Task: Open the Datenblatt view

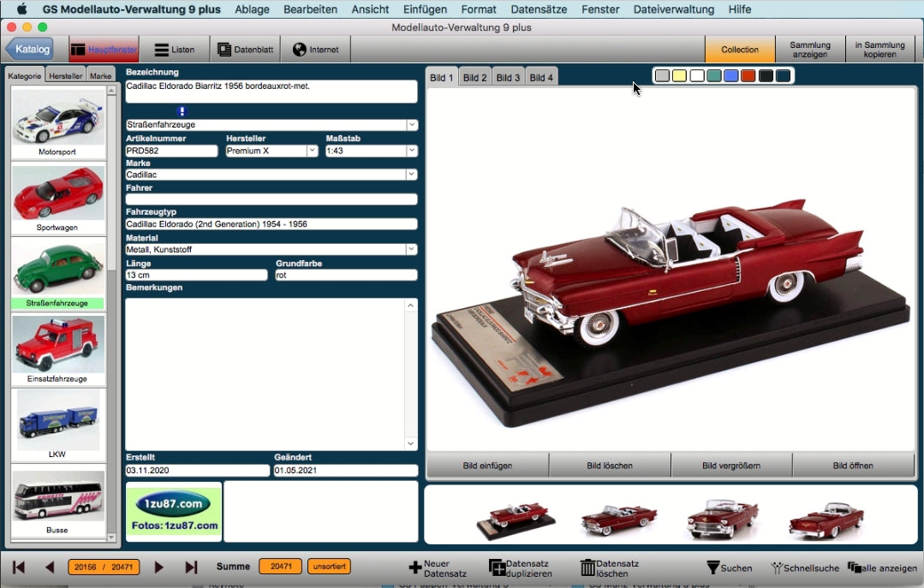Action: [x=246, y=50]
